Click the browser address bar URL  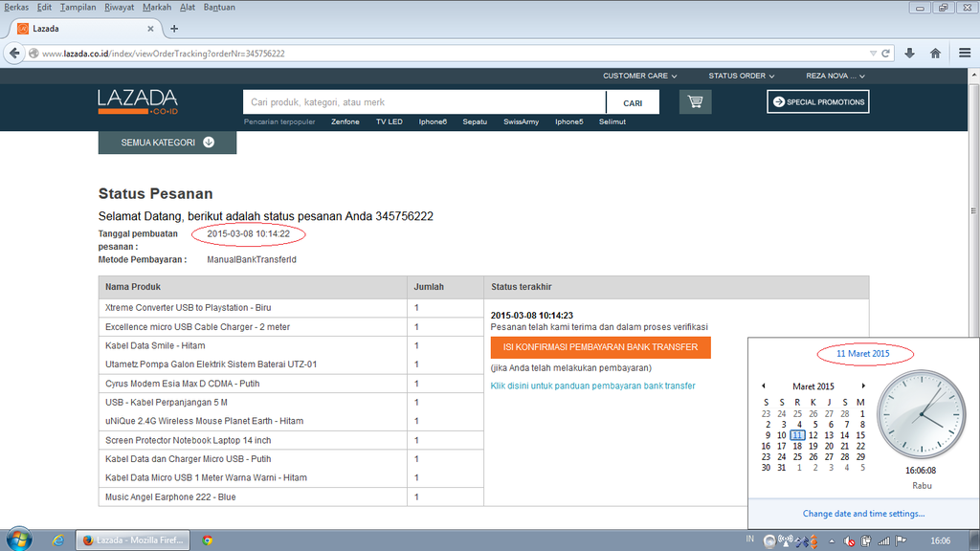[163, 54]
